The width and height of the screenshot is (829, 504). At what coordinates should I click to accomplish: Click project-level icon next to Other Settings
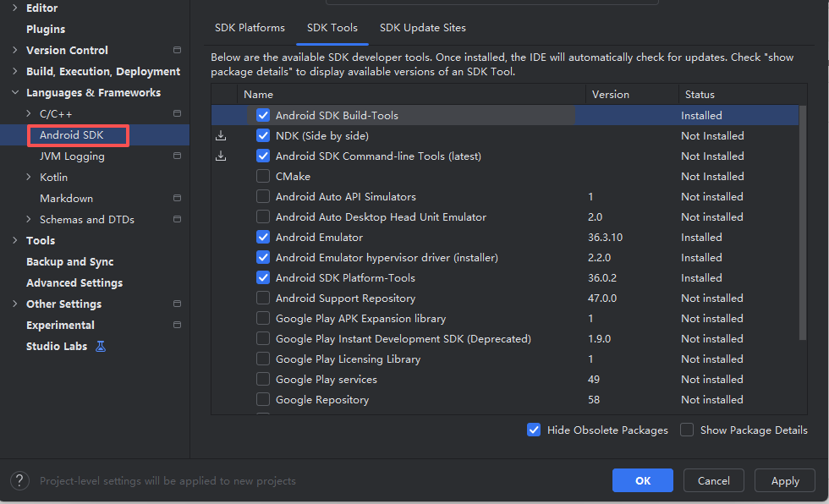click(177, 304)
